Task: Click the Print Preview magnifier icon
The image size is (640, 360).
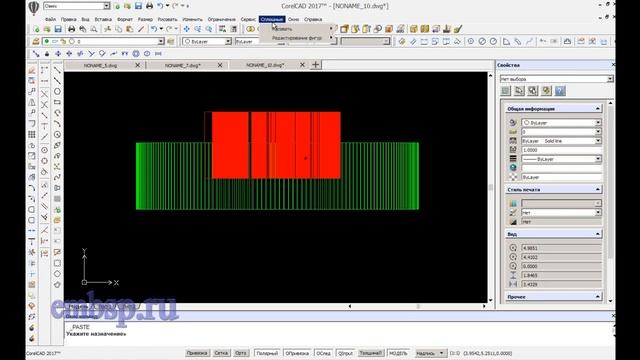Action: 94,29
